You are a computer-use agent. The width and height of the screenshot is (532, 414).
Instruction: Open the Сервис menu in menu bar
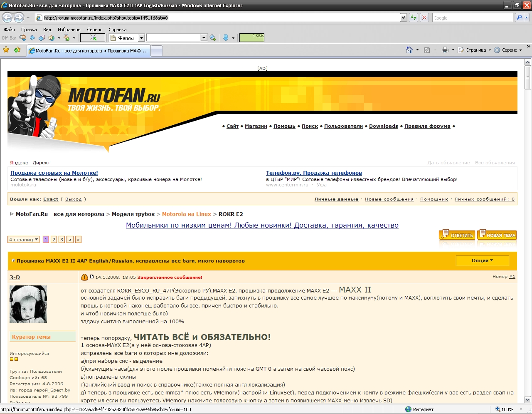click(94, 30)
